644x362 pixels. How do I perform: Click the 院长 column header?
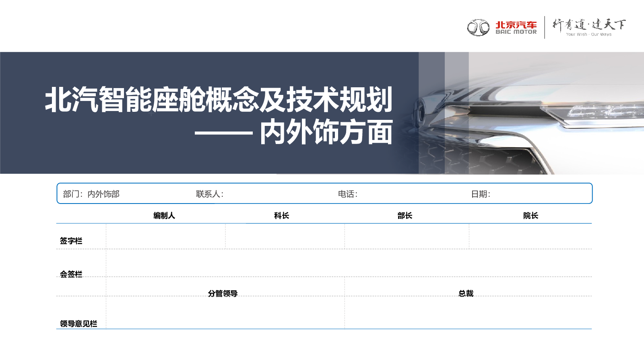coord(531,216)
